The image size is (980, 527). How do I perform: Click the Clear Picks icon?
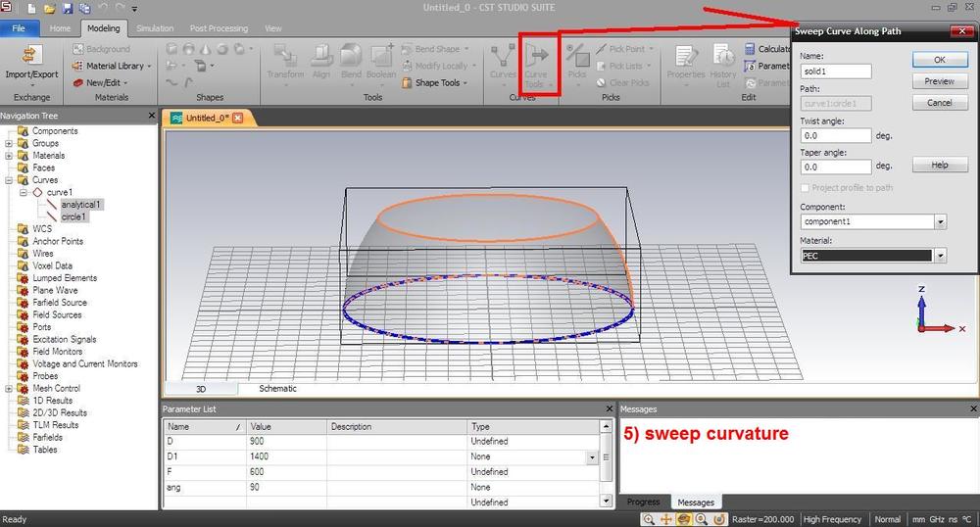tap(602, 82)
